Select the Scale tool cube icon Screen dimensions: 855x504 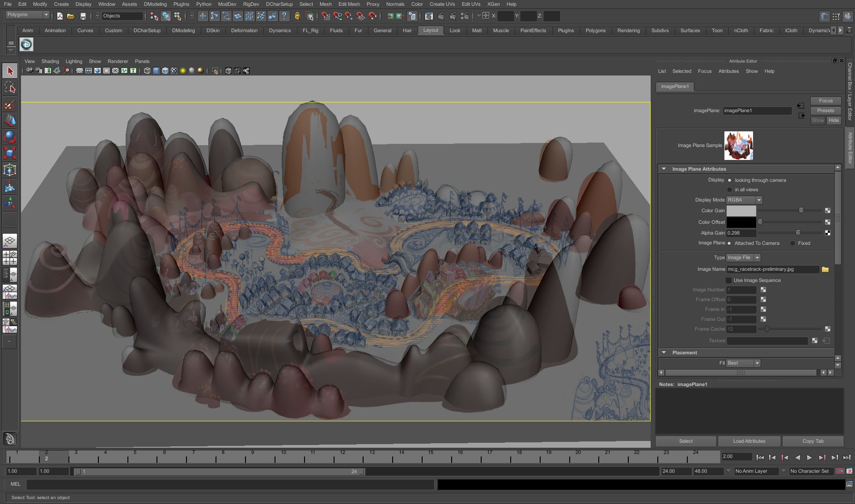(10, 153)
